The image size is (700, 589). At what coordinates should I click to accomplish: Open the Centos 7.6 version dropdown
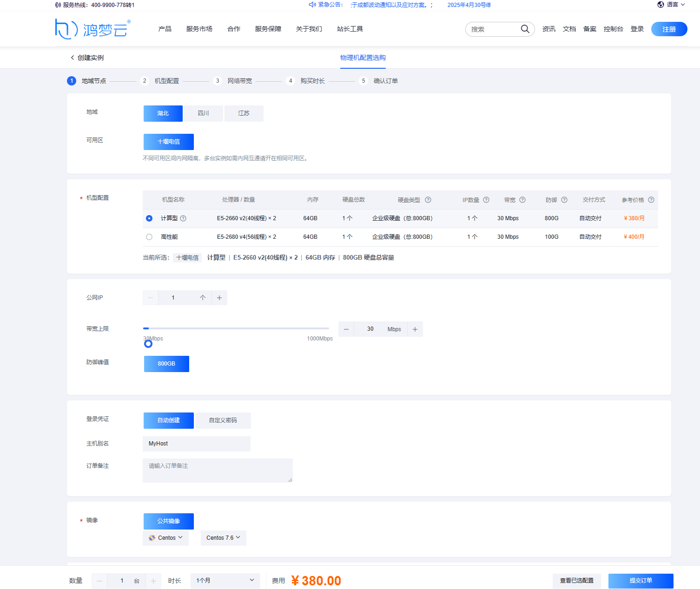tap(223, 538)
